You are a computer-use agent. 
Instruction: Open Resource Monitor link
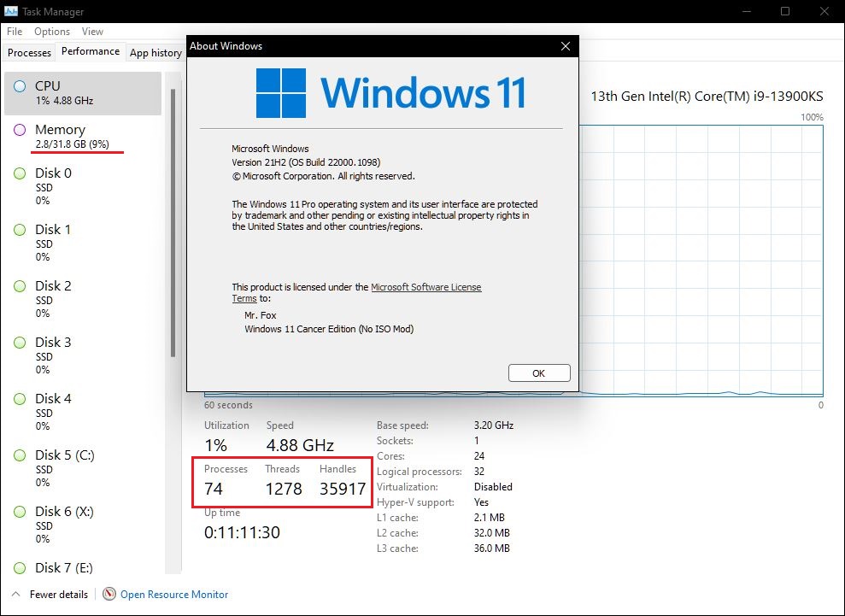coord(174,594)
